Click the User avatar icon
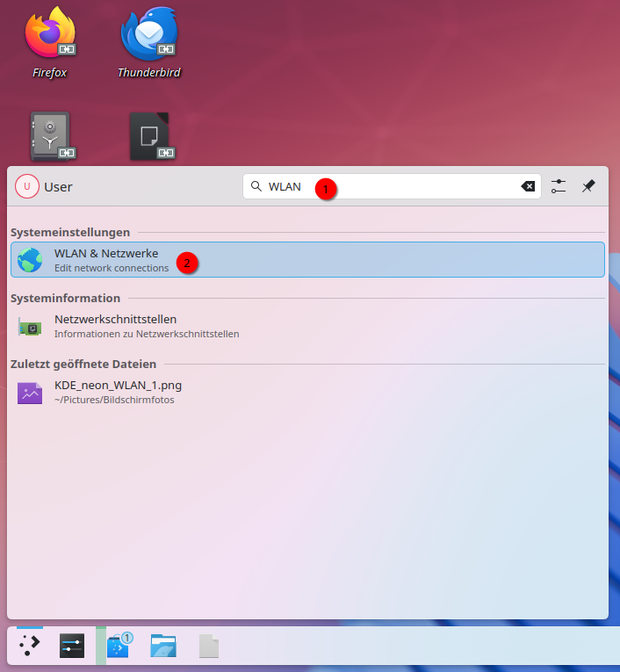This screenshot has height=672, width=620. coord(27,186)
